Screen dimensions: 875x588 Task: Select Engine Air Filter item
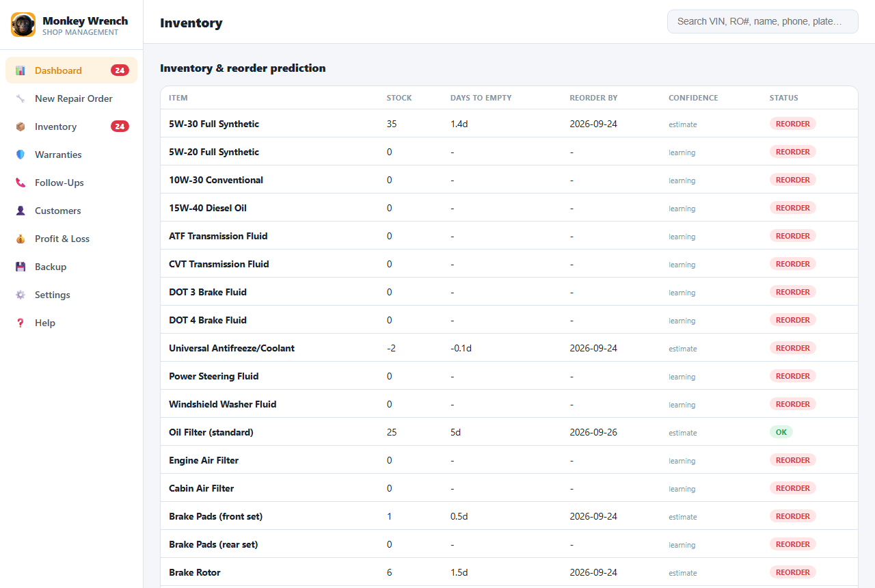click(x=204, y=460)
